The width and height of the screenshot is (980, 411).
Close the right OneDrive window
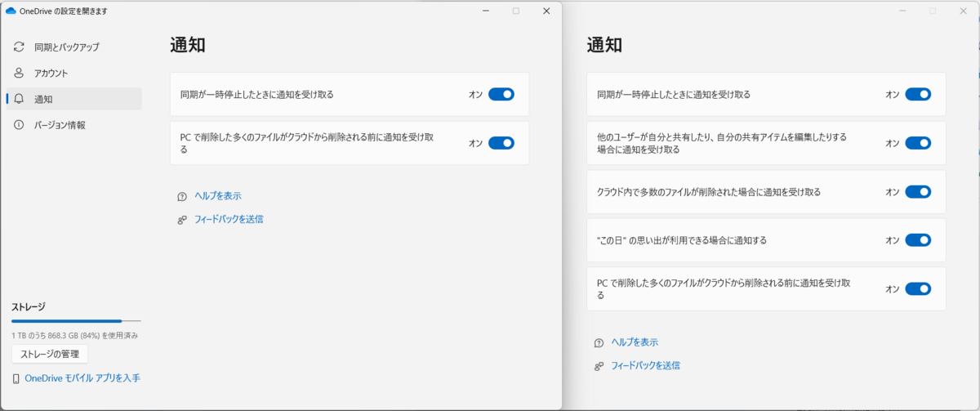(963, 11)
